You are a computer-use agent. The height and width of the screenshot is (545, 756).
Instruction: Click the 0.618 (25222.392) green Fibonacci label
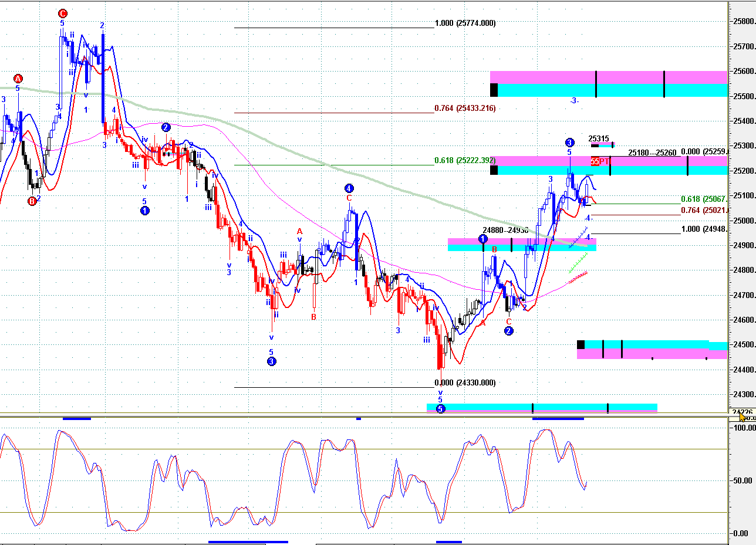(x=465, y=160)
